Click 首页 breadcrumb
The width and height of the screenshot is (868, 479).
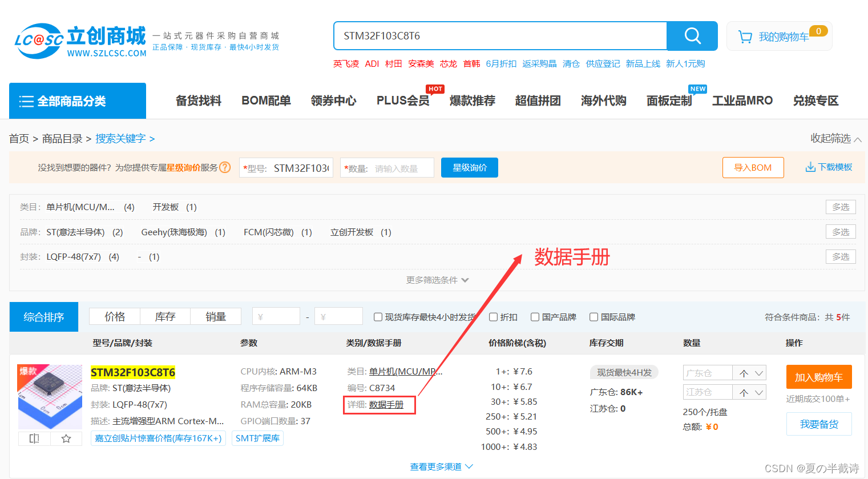point(19,138)
